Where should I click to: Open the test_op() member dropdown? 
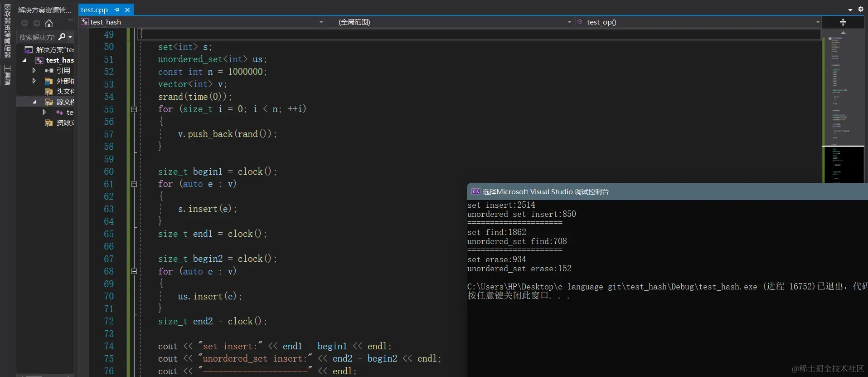pos(818,22)
